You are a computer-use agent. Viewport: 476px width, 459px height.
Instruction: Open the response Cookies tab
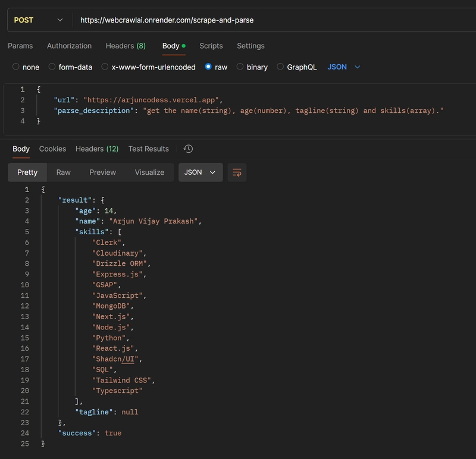[x=52, y=149]
